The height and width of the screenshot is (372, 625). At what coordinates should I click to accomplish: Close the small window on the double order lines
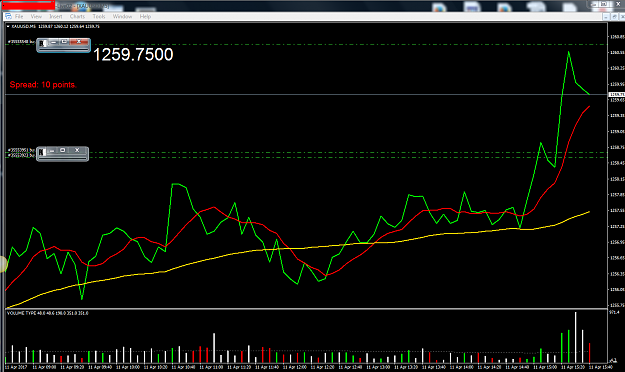(x=77, y=151)
